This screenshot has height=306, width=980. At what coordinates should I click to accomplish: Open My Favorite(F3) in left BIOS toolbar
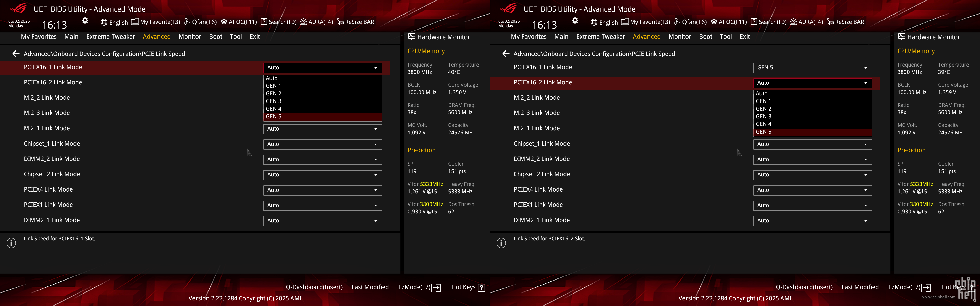tap(156, 22)
